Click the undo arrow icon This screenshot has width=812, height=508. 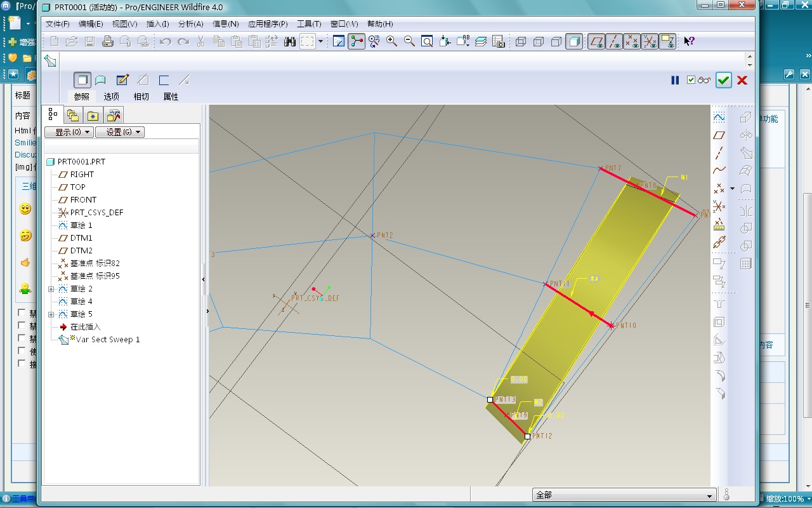point(166,42)
